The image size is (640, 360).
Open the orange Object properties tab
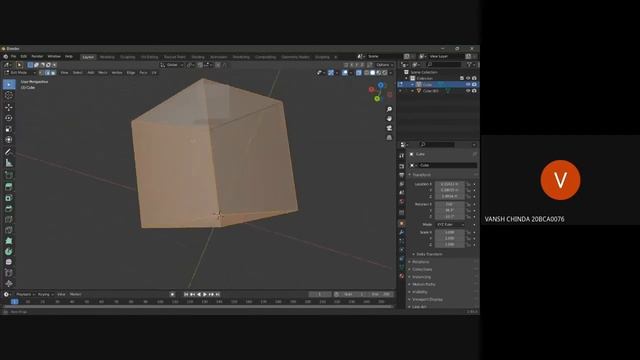(x=402, y=223)
